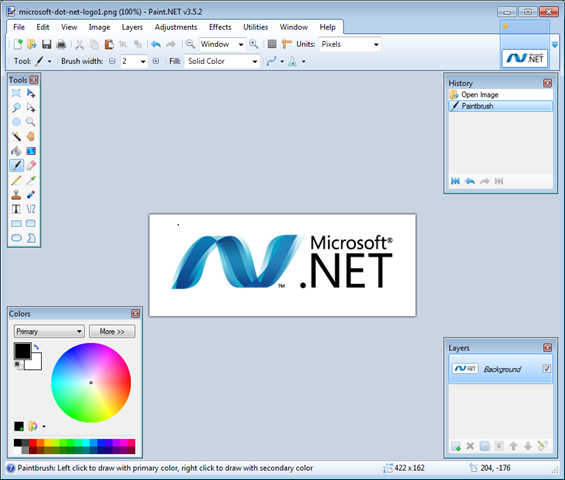Pick a hue on the color wheel
565x480 pixels.
[x=91, y=382]
